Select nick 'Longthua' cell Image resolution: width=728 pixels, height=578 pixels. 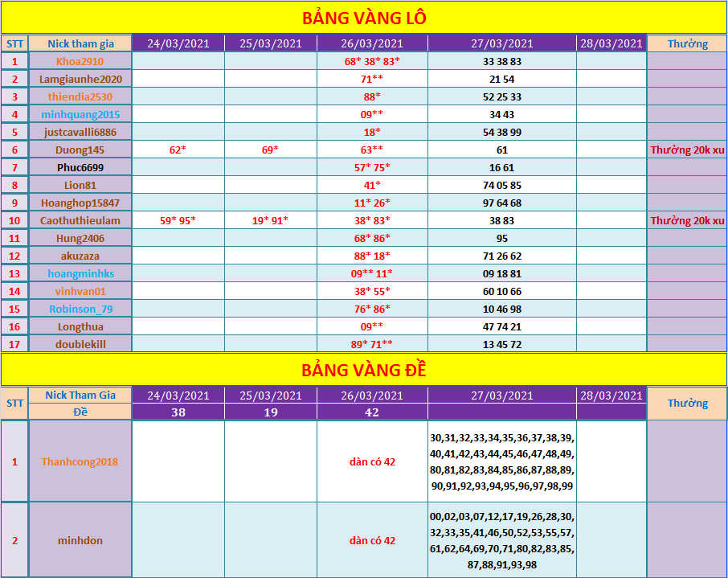coord(80,326)
